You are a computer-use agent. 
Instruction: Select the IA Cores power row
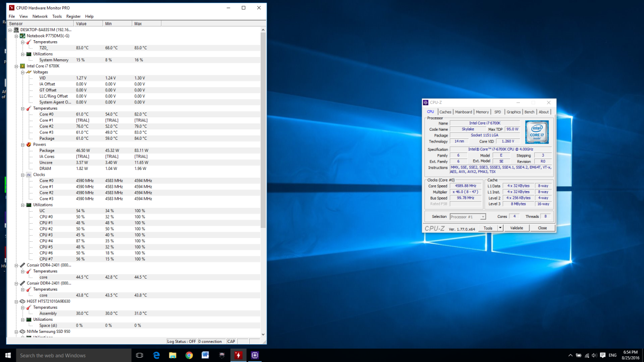[134, 157]
